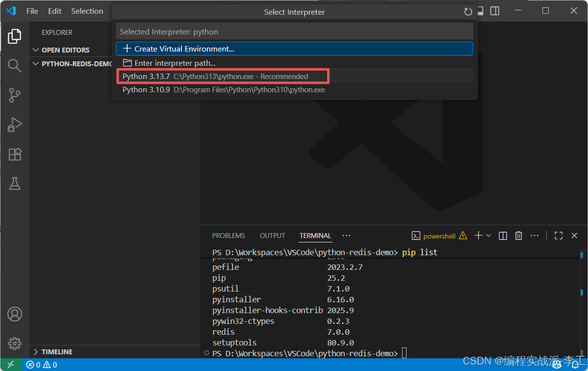Click the powershell warning triangle icon
This screenshot has width=588, height=371.
[463, 236]
